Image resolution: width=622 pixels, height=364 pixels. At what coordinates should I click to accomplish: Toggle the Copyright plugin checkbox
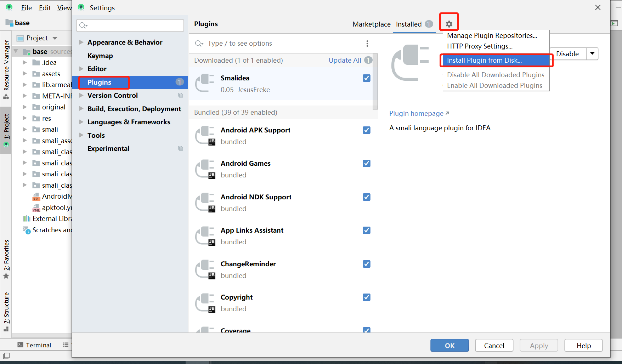pyautogui.click(x=367, y=297)
